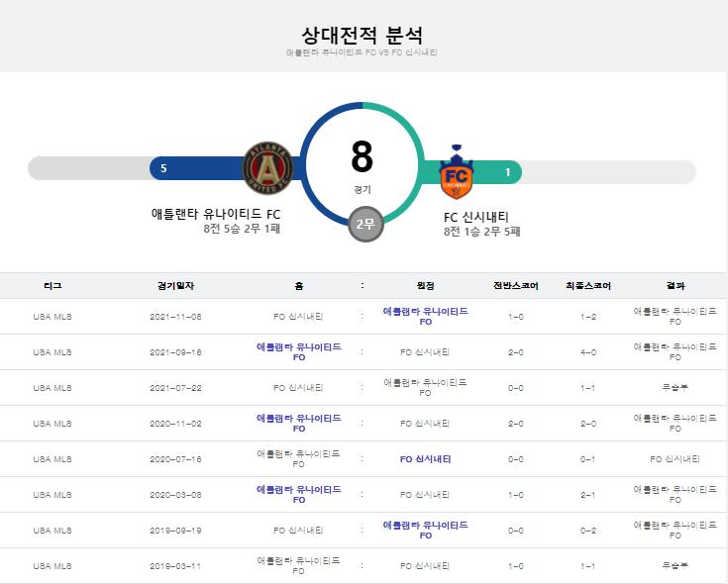728x584 pixels.
Task: Click 애틀랜타 유나이티드 FC team name under crest
Action: pos(216,214)
